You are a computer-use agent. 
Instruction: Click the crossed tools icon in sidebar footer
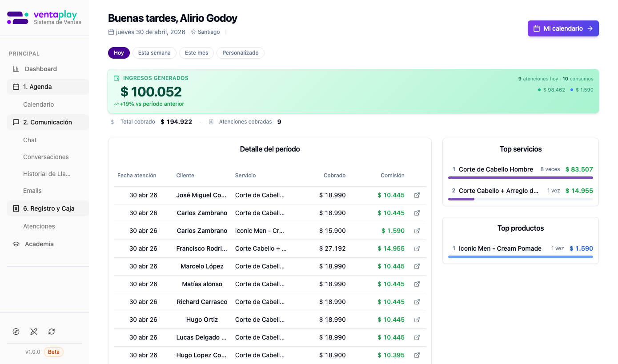[34, 332]
